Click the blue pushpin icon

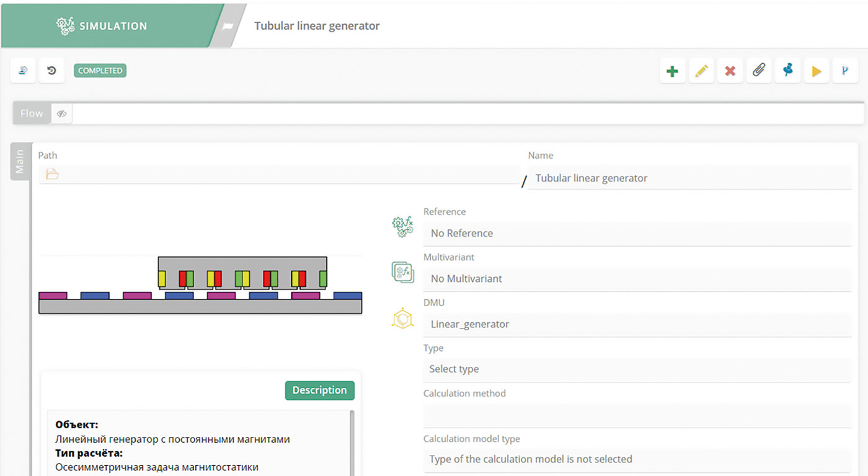coord(787,71)
